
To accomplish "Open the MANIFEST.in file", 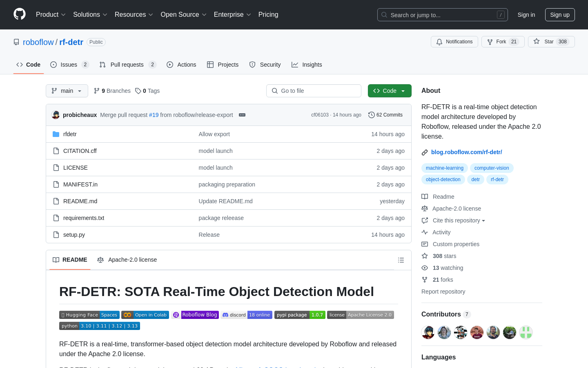I will (x=80, y=184).
